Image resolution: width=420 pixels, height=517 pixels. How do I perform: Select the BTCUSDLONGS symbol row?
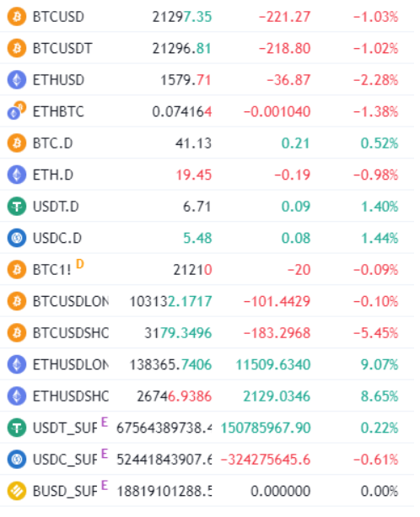click(207, 301)
